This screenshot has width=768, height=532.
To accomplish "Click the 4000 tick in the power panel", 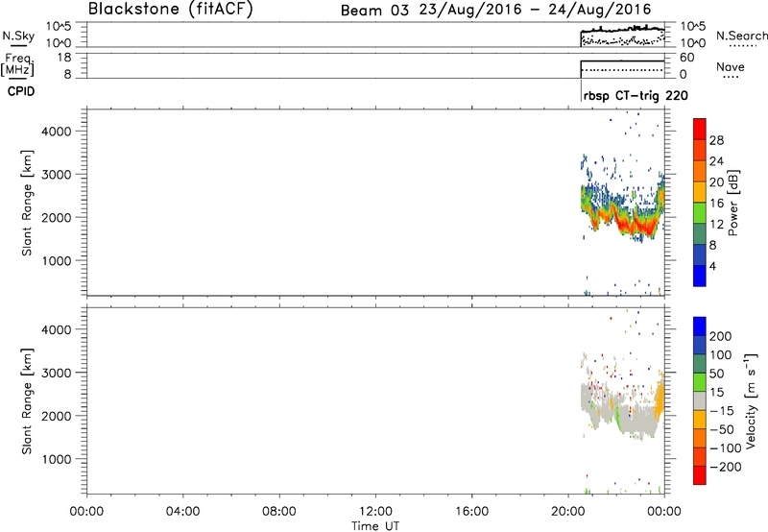I will 57,132.
